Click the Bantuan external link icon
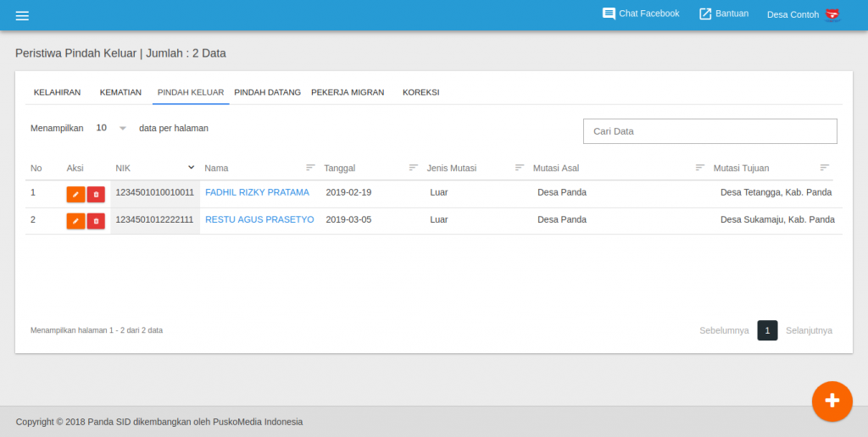The width and height of the screenshot is (868, 437). pyautogui.click(x=705, y=14)
